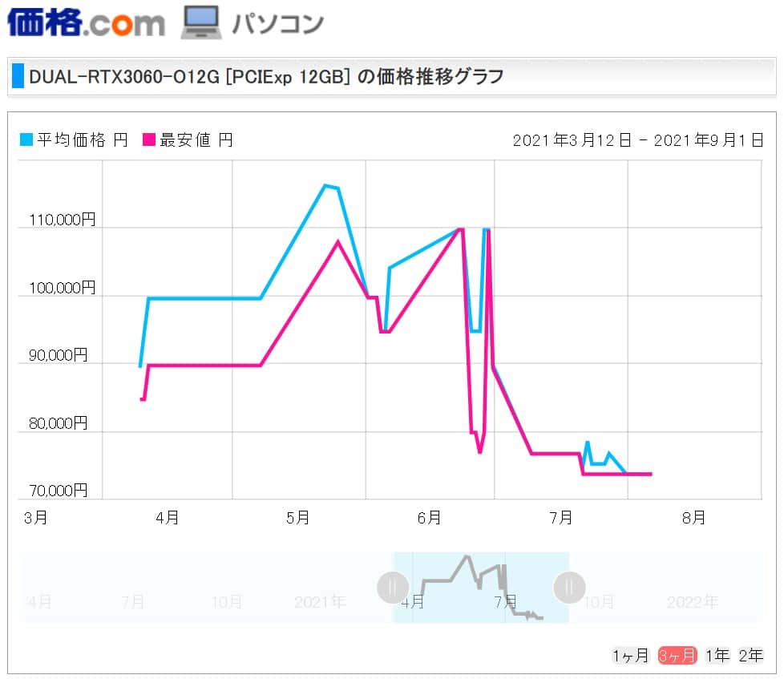Viewport: 784px width, 679px height.
Task: Toggle the 平均価格 blue legend swatch
Action: click(26, 139)
